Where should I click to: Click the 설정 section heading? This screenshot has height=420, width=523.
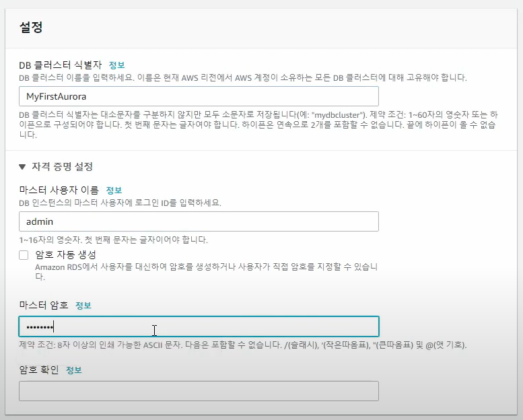[x=31, y=27]
